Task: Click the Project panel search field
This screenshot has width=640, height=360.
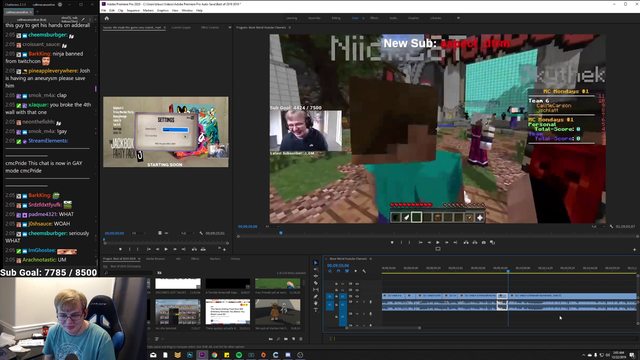Action: (129, 273)
